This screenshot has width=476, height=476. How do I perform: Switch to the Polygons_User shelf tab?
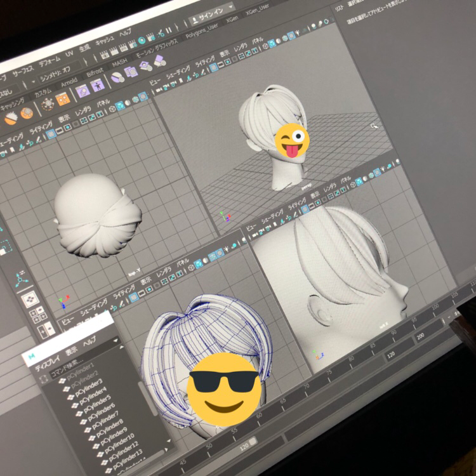point(202,30)
